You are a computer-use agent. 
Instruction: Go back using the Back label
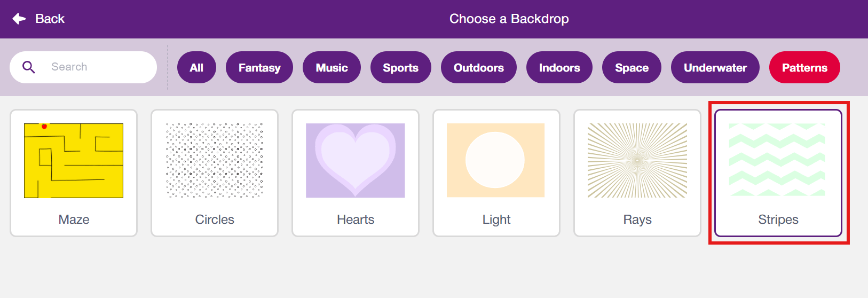50,19
